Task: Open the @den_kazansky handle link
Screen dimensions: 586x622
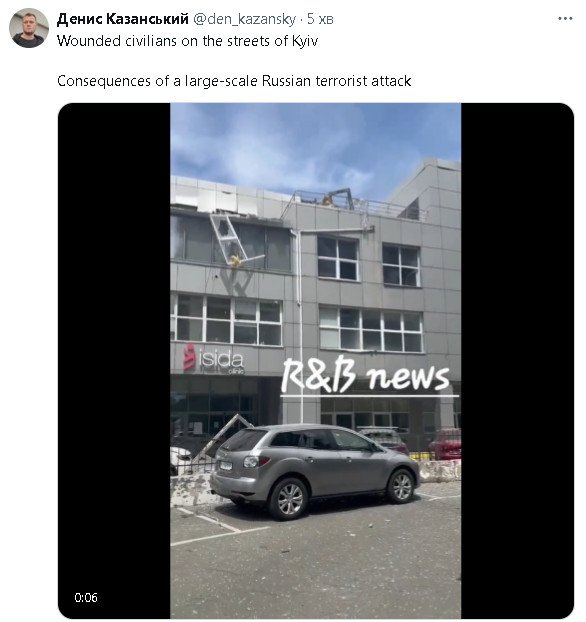Action: point(244,19)
